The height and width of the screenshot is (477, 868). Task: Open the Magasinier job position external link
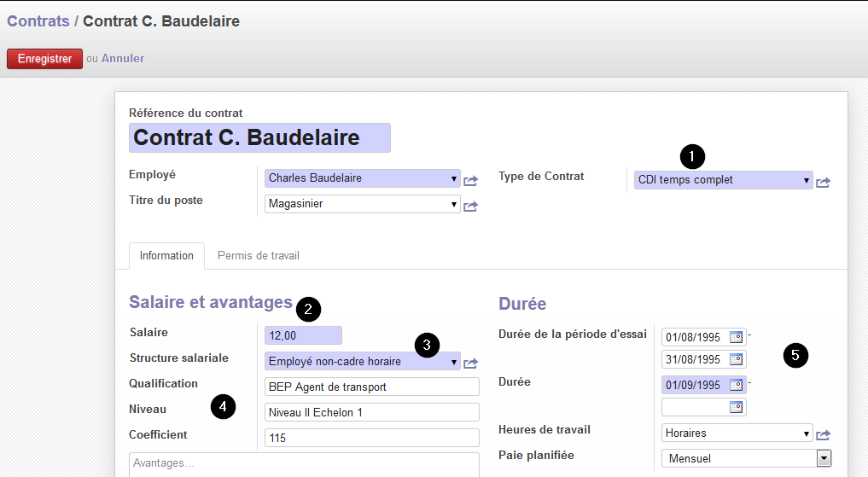click(x=470, y=207)
